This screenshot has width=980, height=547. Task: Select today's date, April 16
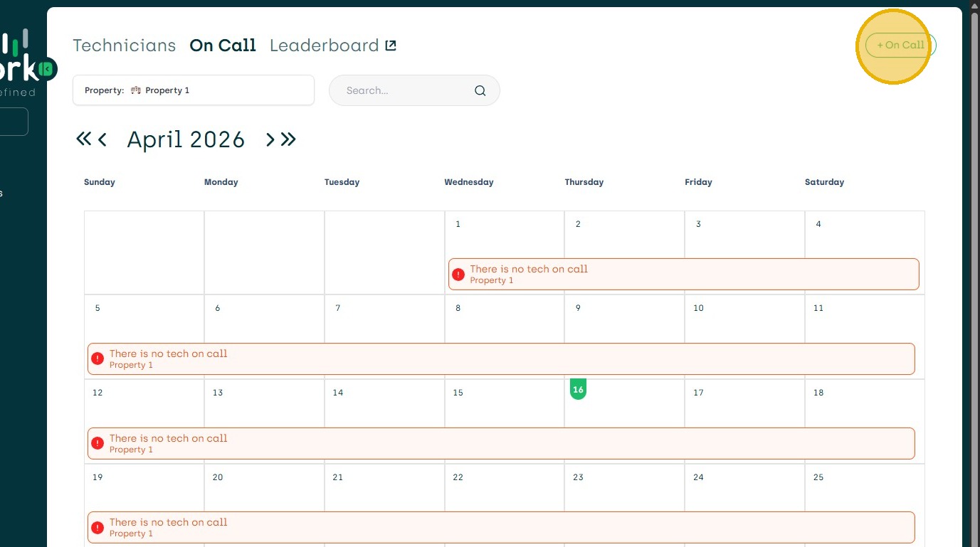coord(578,389)
